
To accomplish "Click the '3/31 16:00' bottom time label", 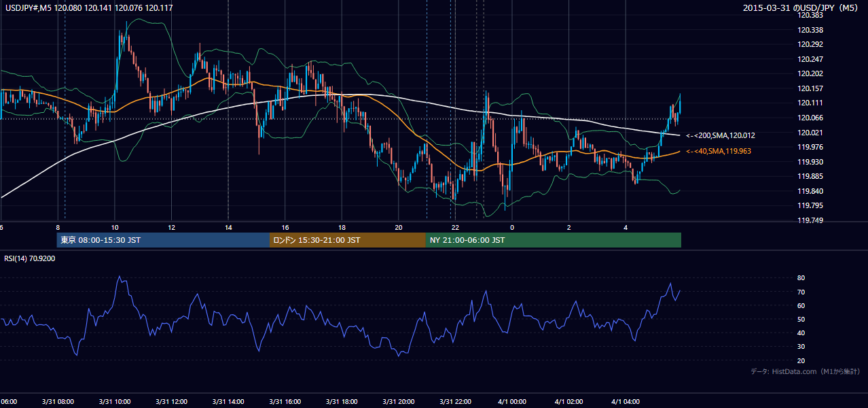I will click(285, 401).
